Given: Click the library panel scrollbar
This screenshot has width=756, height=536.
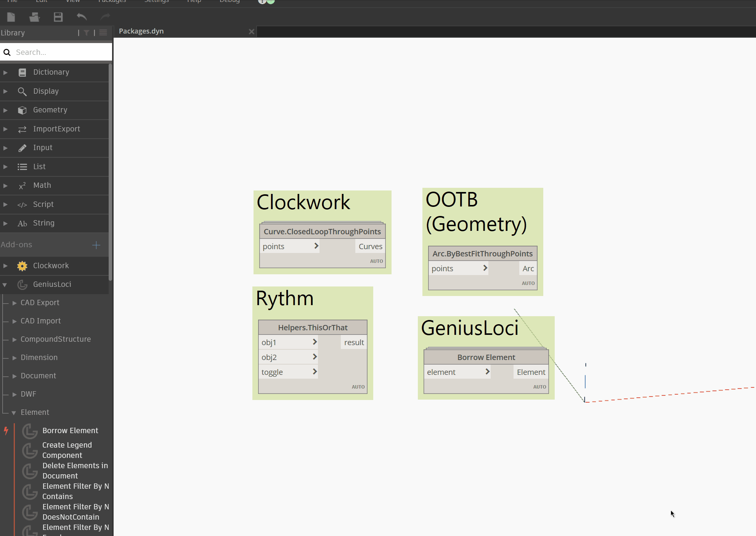Looking at the screenshot, I should click(x=111, y=173).
